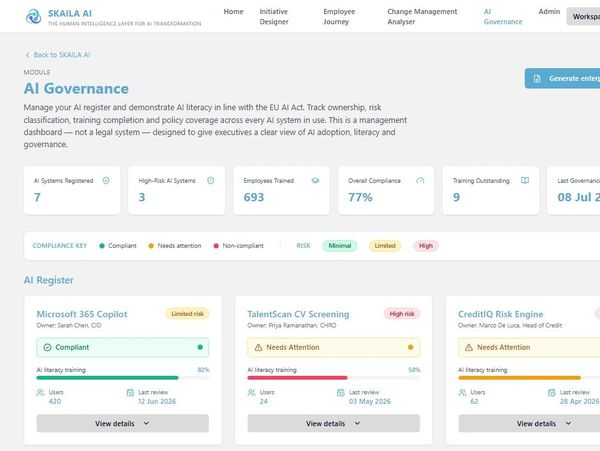Click the Limited risk badge in key
Screen dimensions: 600x451
[x=385, y=246]
